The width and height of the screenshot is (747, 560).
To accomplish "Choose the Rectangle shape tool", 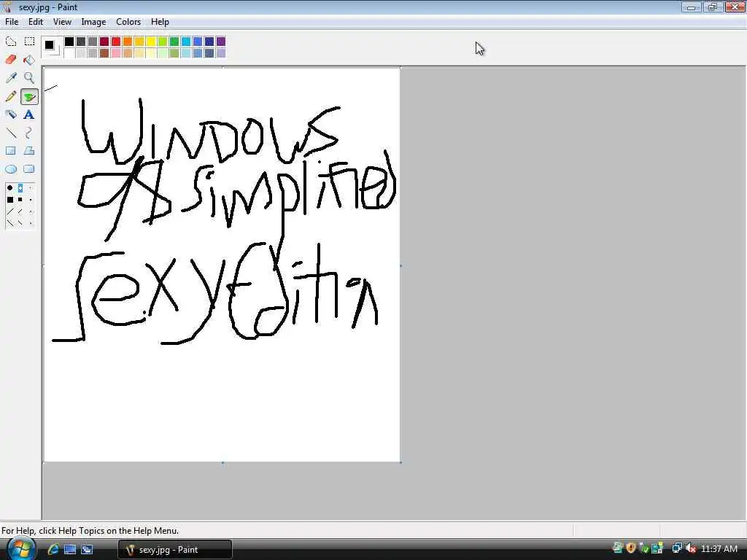I will 10,151.
